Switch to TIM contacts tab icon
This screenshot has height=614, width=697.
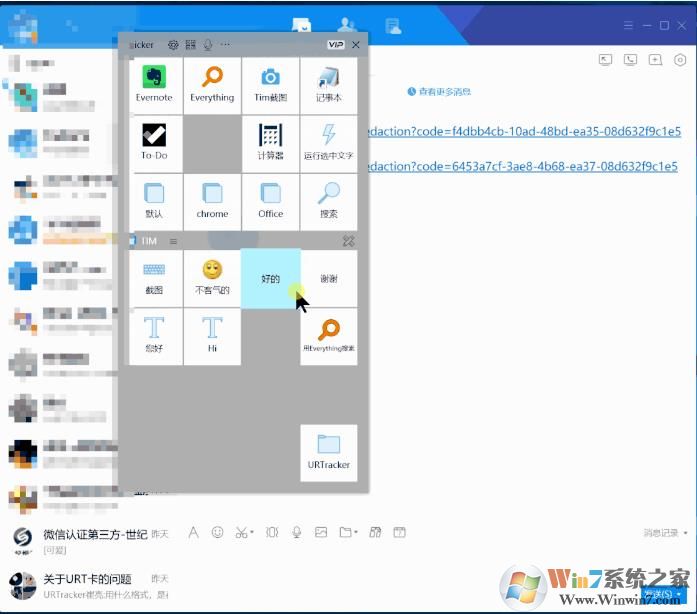click(x=347, y=25)
